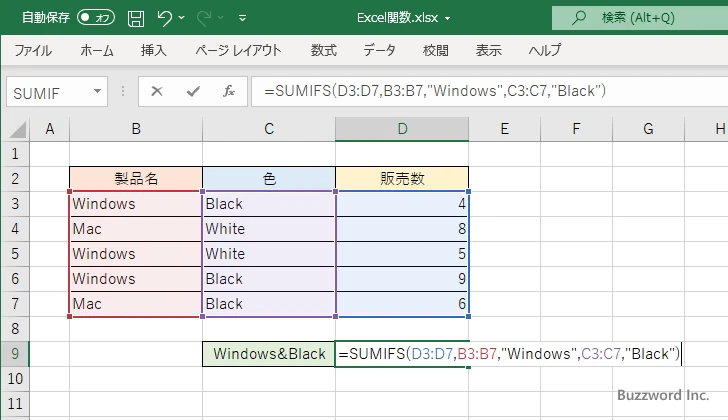Click cell B7 containing Mac

136,304
